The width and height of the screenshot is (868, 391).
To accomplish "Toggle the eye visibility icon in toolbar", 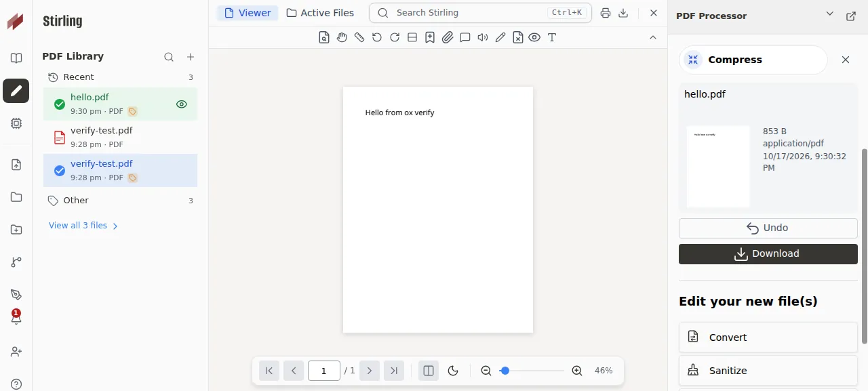I will [534, 37].
